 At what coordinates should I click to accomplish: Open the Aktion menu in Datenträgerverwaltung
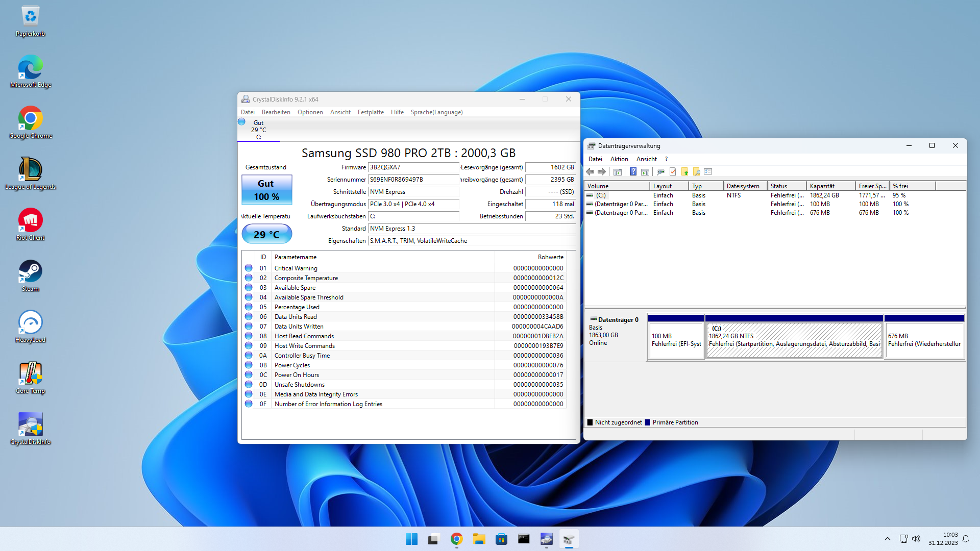pyautogui.click(x=619, y=159)
